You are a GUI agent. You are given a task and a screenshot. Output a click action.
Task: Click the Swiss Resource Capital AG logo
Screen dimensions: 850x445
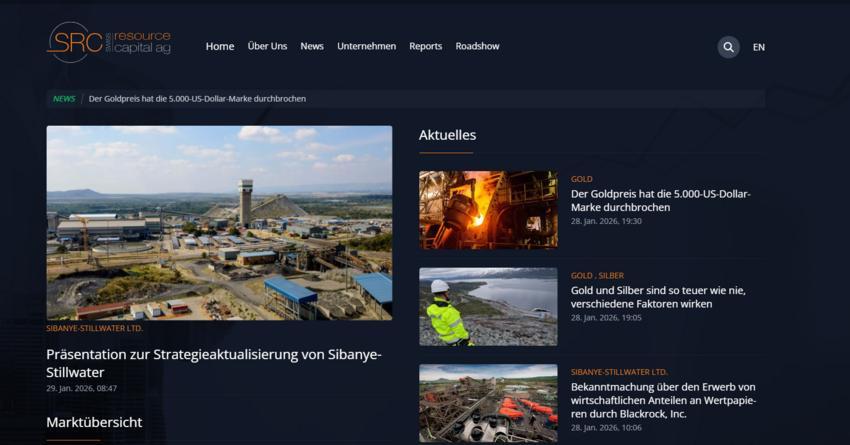pyautogui.click(x=109, y=42)
